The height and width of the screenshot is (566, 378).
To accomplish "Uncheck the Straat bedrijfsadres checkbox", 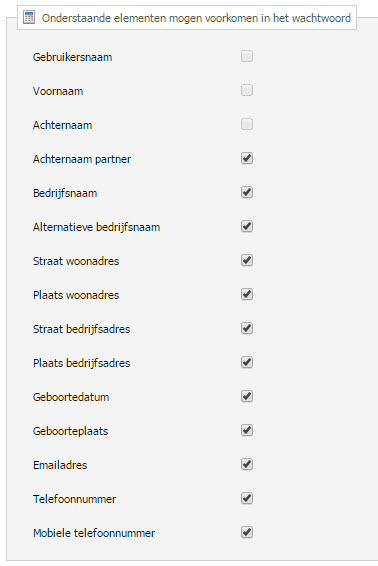I will click(x=247, y=328).
